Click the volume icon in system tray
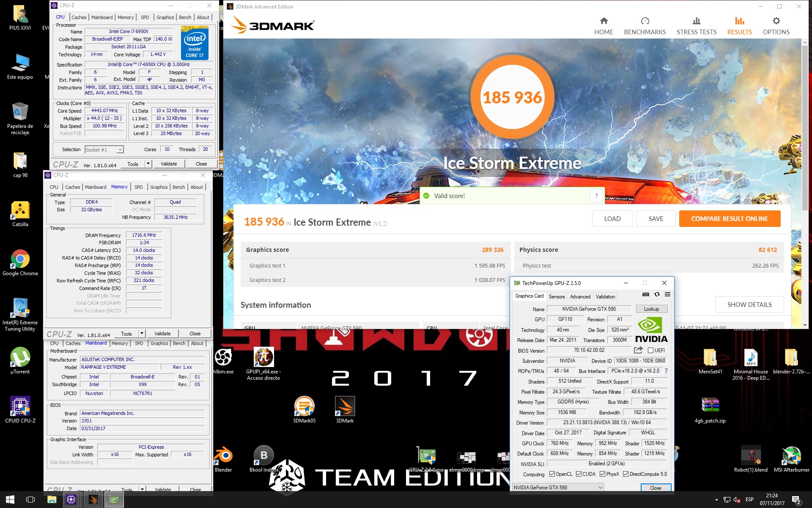812x508 pixels. click(737, 500)
